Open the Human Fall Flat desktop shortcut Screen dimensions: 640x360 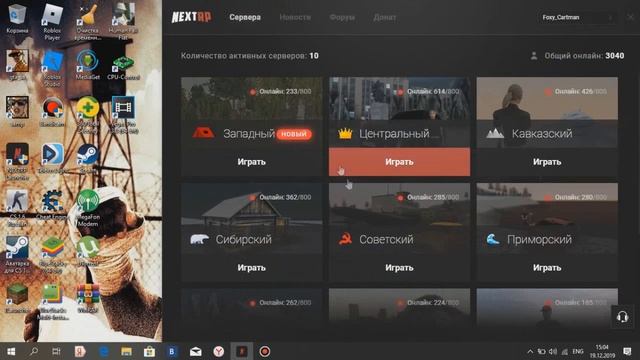point(123,21)
